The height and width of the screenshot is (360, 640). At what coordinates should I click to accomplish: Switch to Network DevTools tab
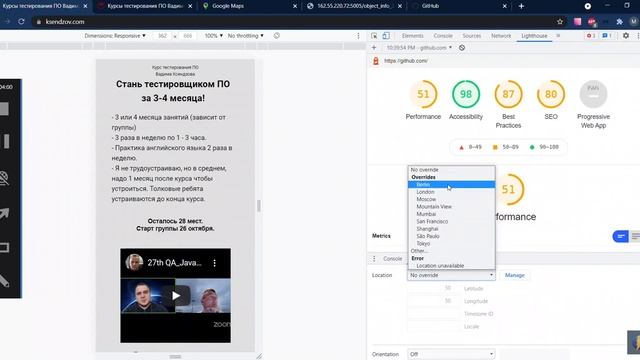point(501,36)
